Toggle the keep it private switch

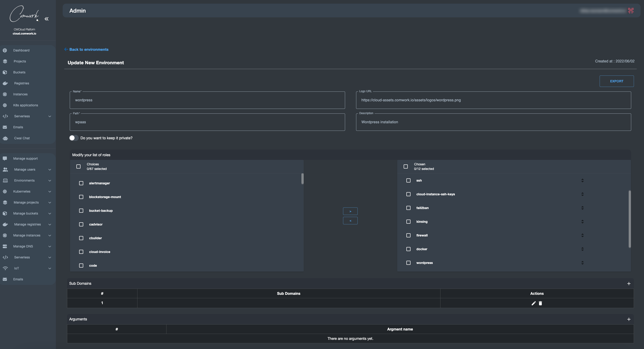pyautogui.click(x=74, y=138)
